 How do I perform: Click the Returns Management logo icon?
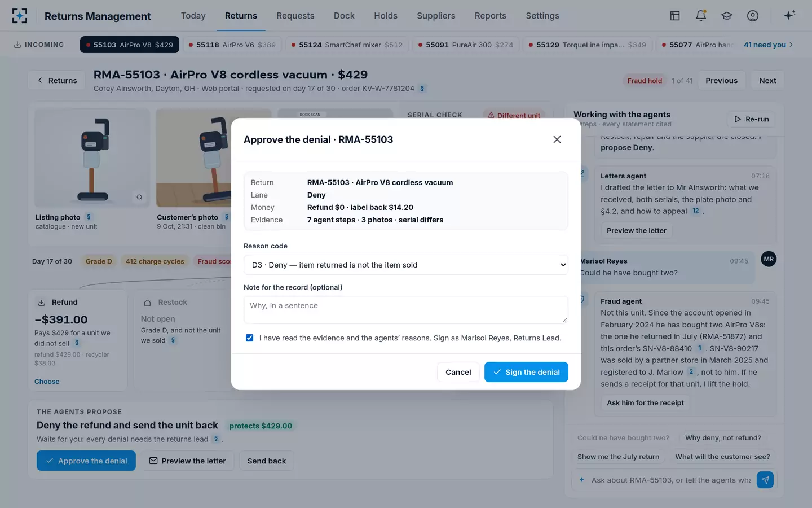[x=20, y=16]
